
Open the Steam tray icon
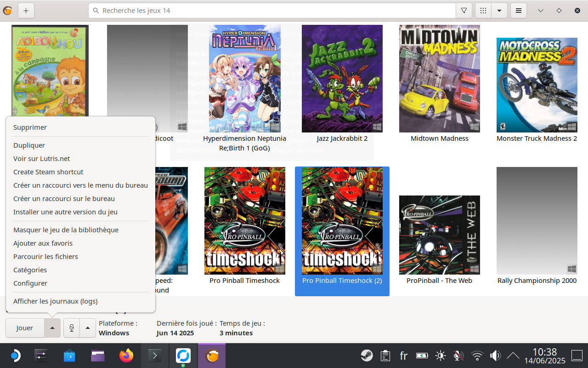click(367, 356)
